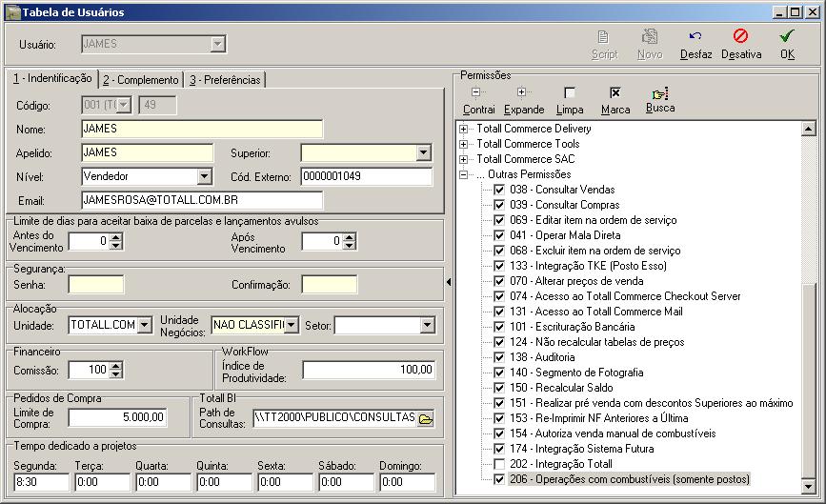Click the permissions list scrollbar thumb
826x504 pixels.
pos(808,380)
